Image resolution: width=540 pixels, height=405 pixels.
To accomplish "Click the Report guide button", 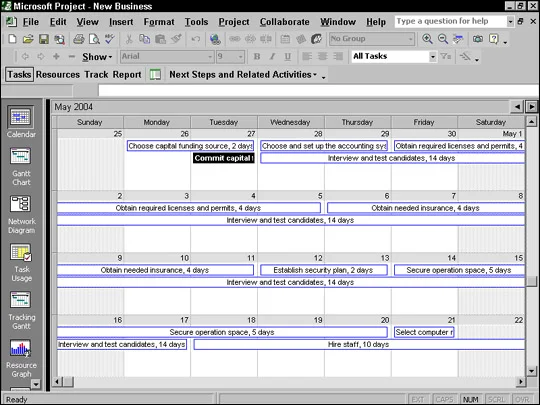I will [127, 74].
